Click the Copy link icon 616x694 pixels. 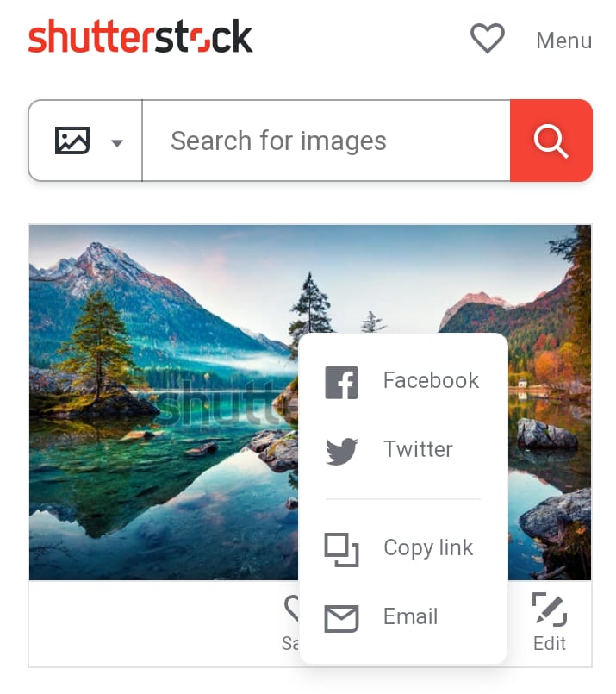coord(341,550)
